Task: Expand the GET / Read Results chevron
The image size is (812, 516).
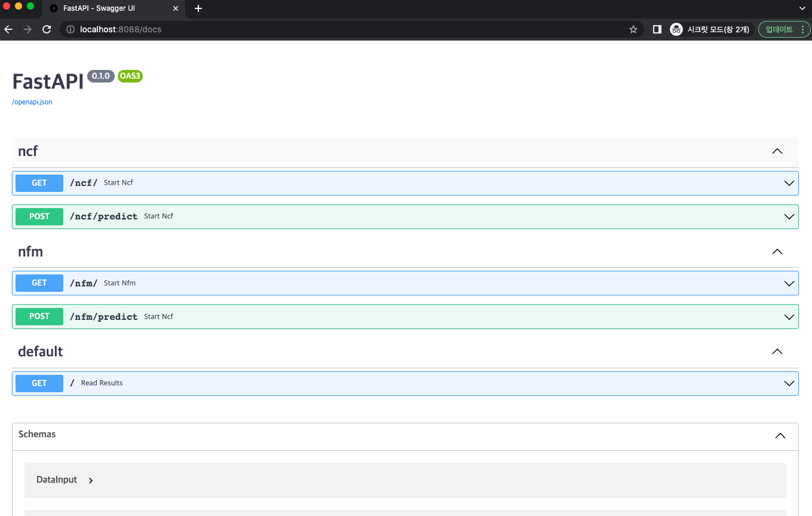Action: click(789, 383)
